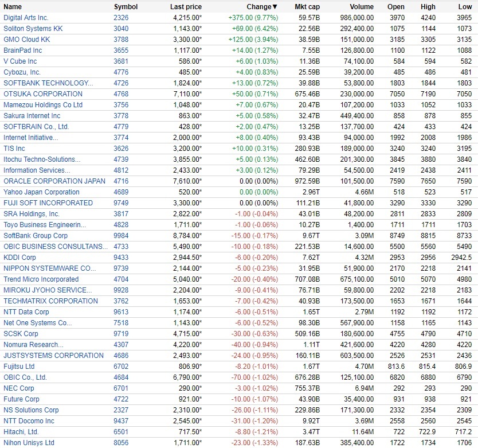This screenshot has width=478, height=448.
Task: Sort by the Low column header
Action: pos(465,7)
